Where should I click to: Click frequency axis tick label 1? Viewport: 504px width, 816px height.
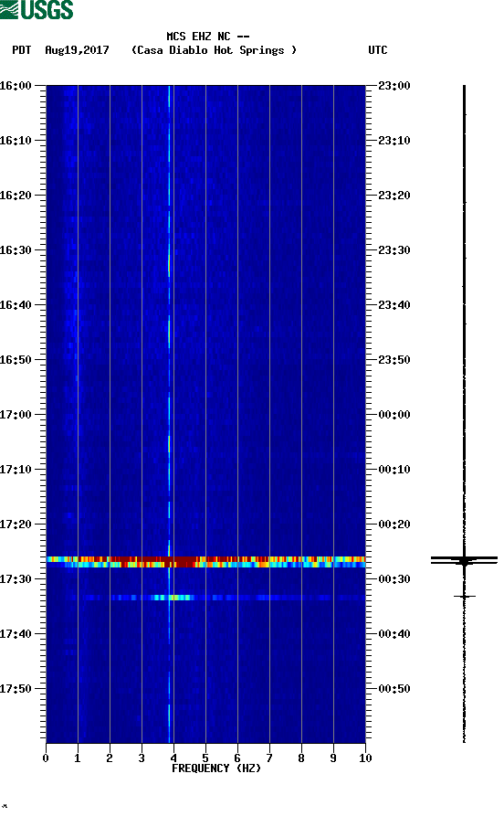[x=78, y=758]
